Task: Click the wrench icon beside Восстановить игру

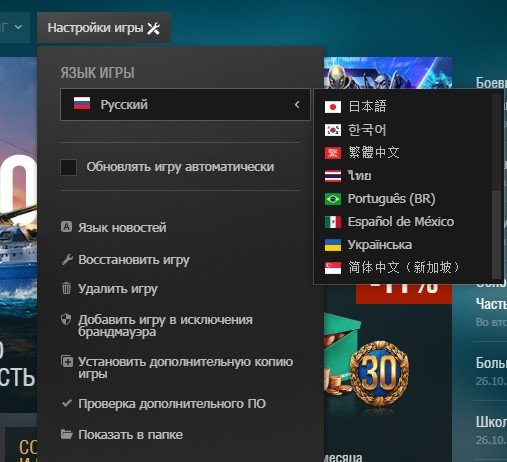Action: pyautogui.click(x=67, y=259)
